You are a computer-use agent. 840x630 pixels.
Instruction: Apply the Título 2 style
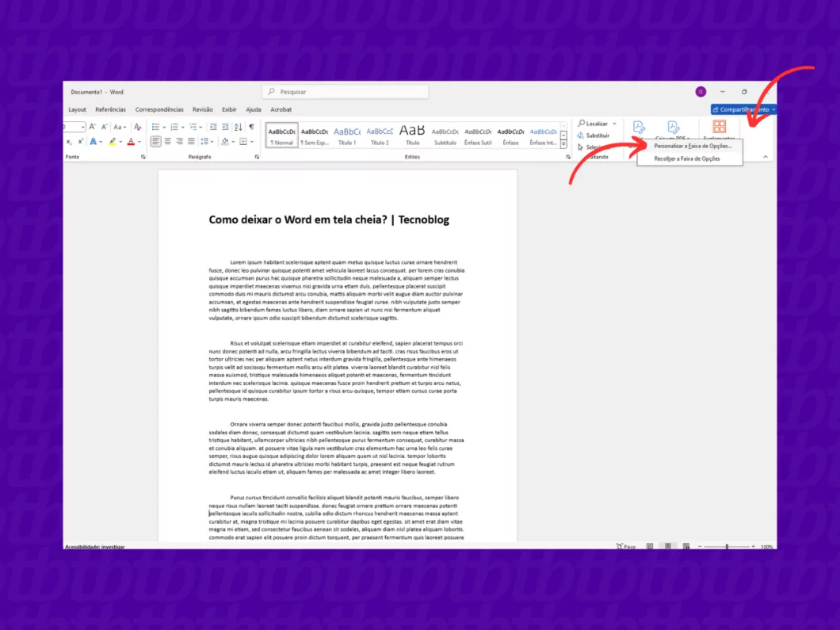[x=380, y=136]
